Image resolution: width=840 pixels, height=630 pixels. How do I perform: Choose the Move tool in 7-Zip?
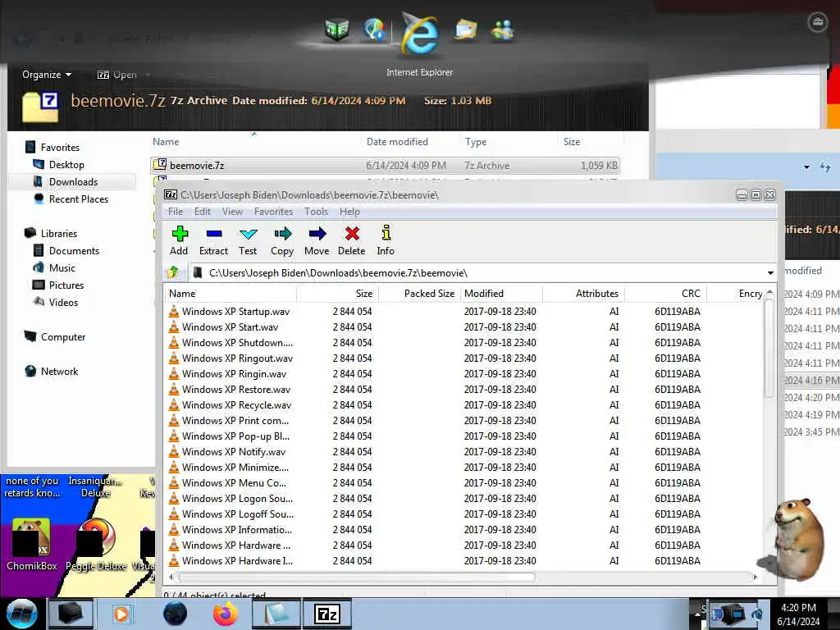click(317, 240)
